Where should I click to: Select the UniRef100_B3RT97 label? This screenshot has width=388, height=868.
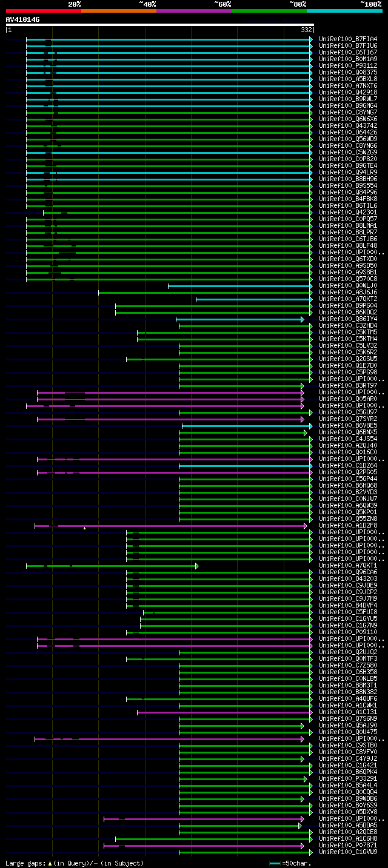click(348, 385)
